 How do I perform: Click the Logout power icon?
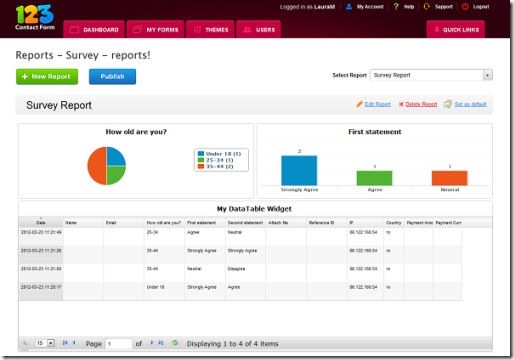point(465,7)
